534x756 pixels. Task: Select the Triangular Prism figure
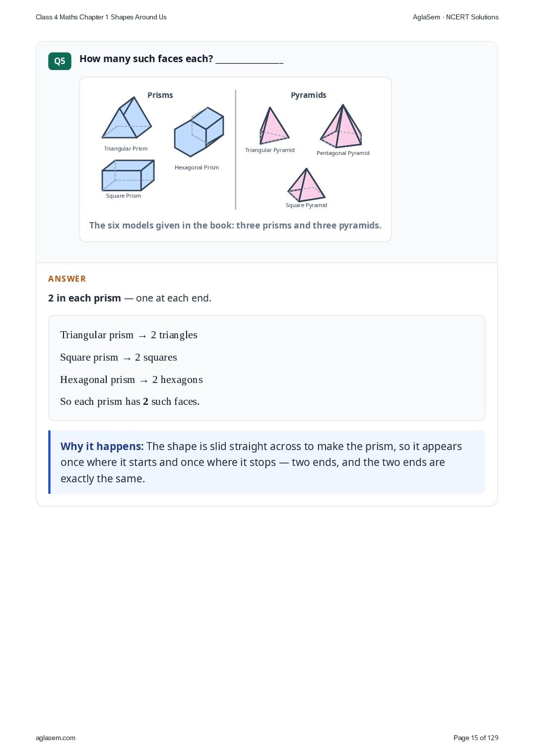tap(127, 118)
